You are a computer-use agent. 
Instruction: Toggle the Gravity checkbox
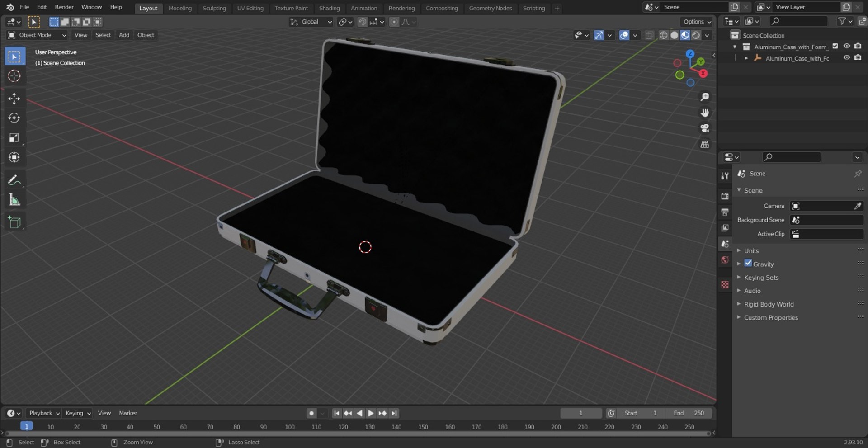click(x=748, y=263)
